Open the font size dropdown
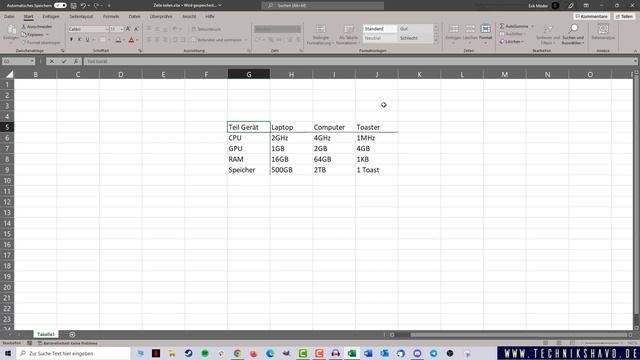This screenshot has height=360, width=640. coord(122,29)
